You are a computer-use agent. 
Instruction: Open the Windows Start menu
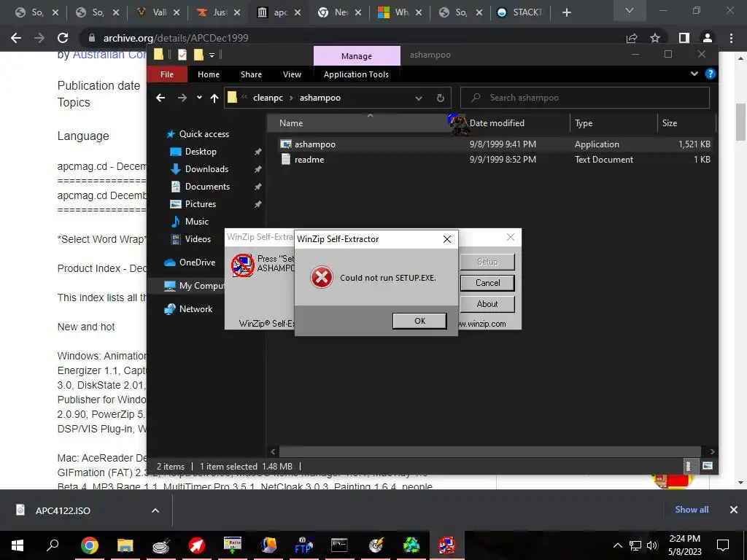click(18, 545)
